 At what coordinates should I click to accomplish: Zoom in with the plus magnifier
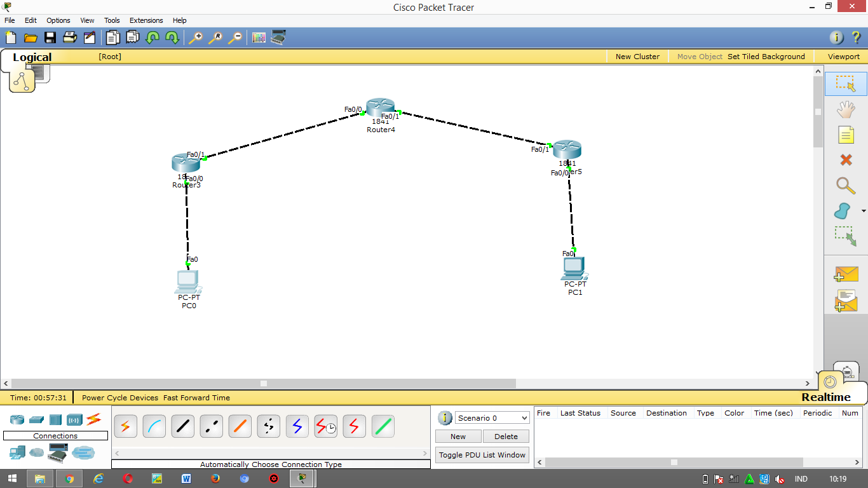tap(195, 37)
